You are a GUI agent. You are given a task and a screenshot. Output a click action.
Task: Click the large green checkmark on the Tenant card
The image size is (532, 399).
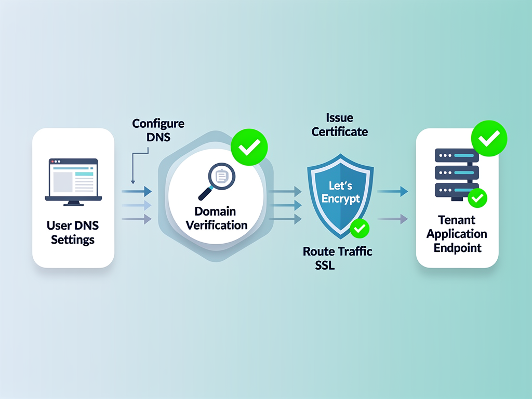(x=489, y=138)
